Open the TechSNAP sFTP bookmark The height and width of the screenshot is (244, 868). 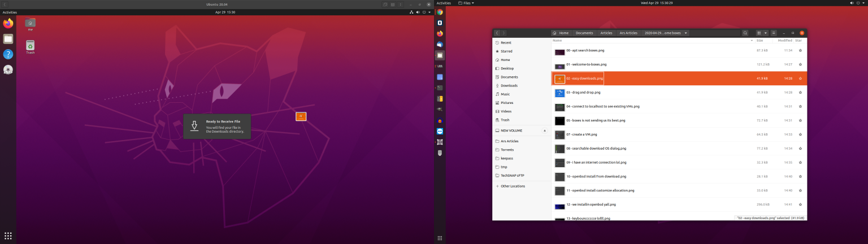pos(522,175)
